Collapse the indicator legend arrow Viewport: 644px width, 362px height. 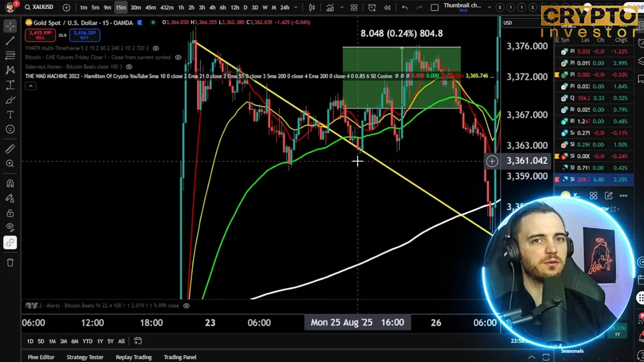30,86
